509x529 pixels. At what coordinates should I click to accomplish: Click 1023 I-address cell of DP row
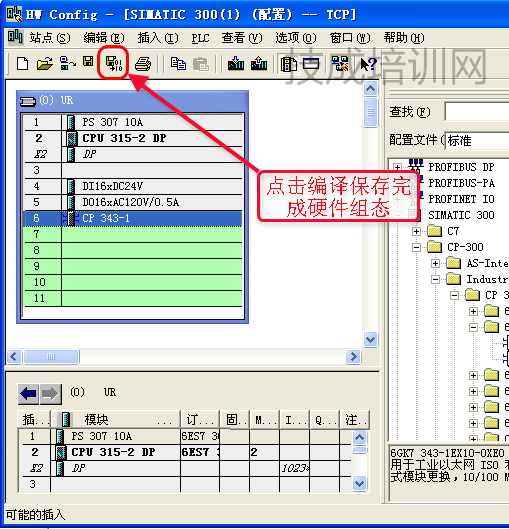294,468
